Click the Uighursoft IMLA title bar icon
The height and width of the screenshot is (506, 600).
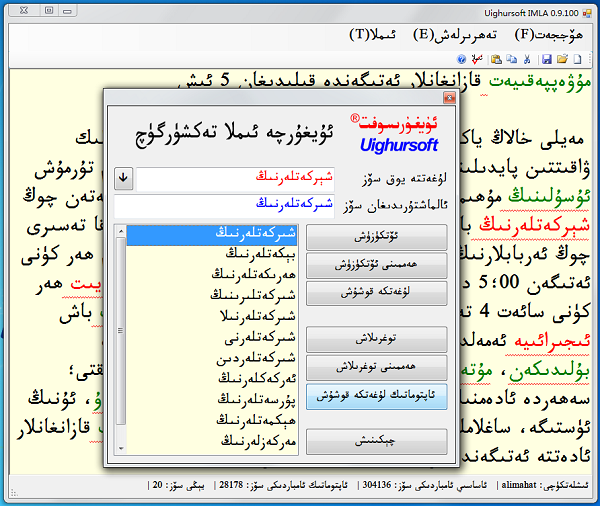587,14
